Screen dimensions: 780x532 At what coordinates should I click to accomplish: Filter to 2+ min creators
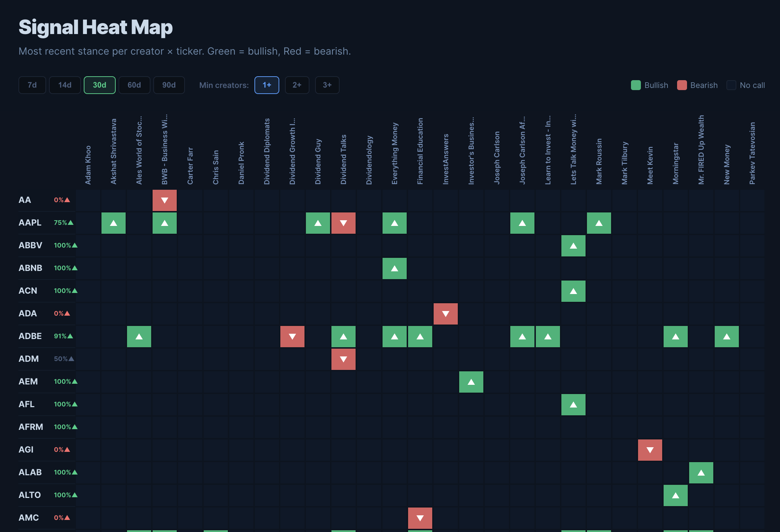point(297,85)
